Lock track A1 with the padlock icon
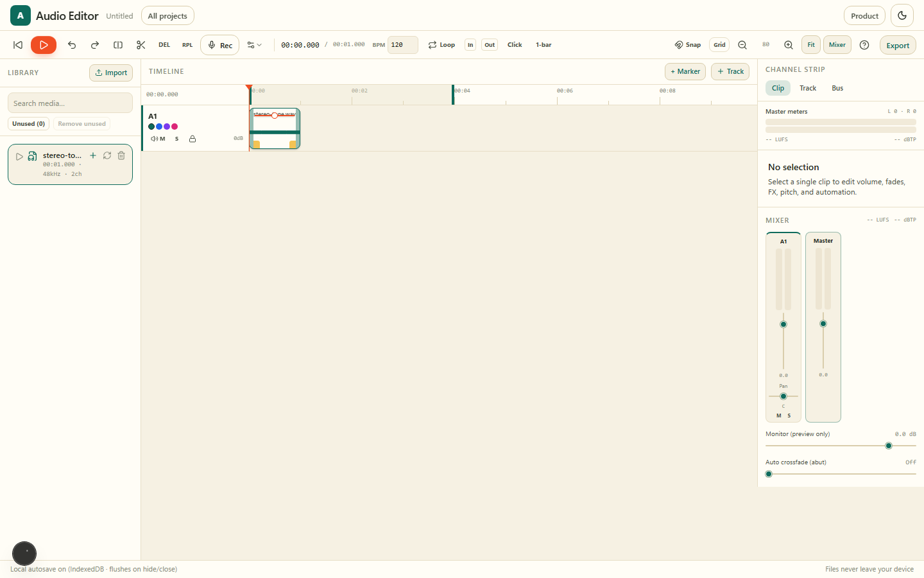The height and width of the screenshot is (578, 924). click(x=193, y=139)
